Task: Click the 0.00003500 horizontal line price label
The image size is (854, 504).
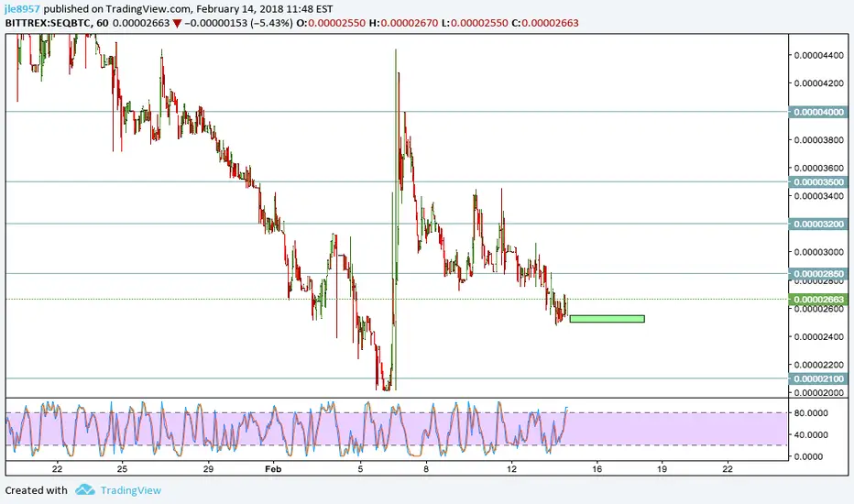Action: (x=818, y=182)
